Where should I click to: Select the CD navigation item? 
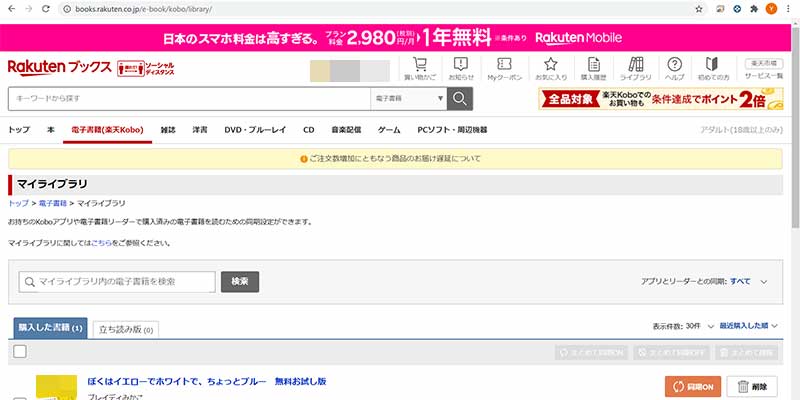tap(309, 130)
